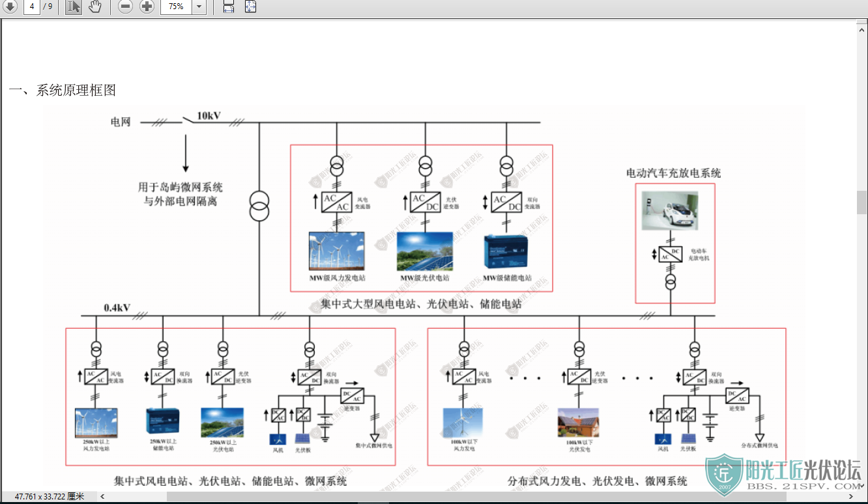Click the 0.4kV bus label
This screenshot has height=504, width=868.
117,307
